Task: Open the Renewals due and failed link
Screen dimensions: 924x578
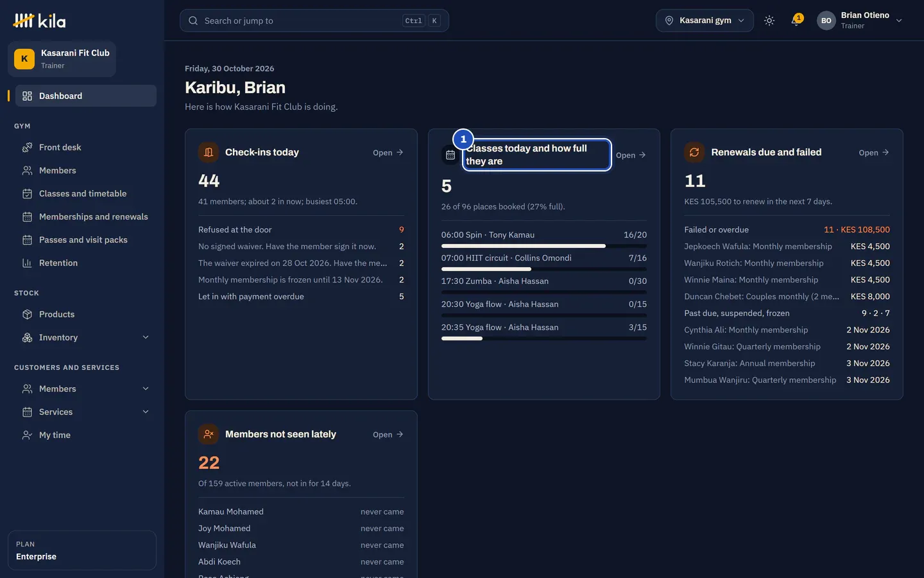Action: pyautogui.click(x=874, y=152)
